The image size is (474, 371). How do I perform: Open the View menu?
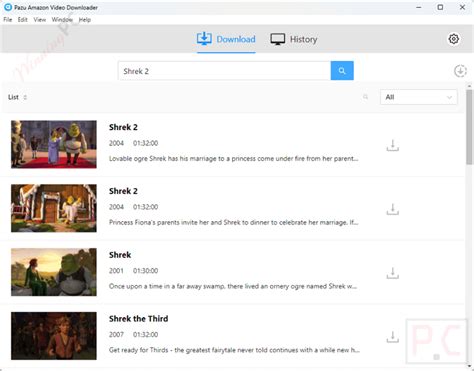coord(39,20)
